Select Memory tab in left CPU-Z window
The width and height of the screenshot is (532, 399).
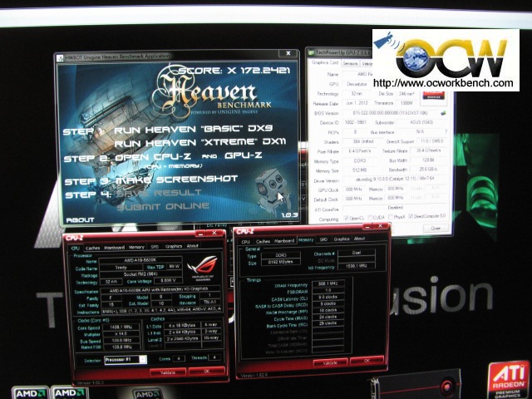coord(136,248)
